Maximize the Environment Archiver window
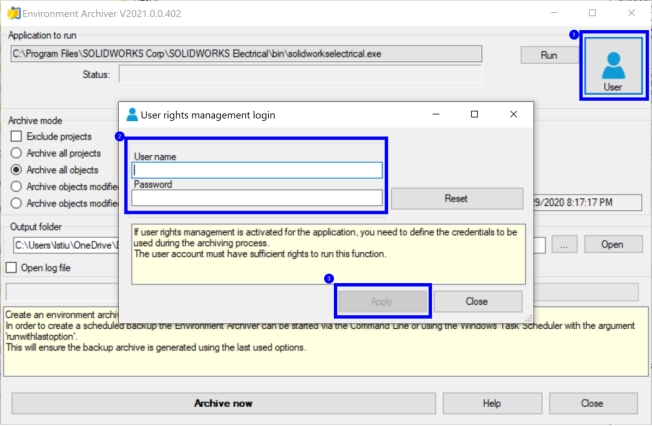 pyautogui.click(x=593, y=13)
